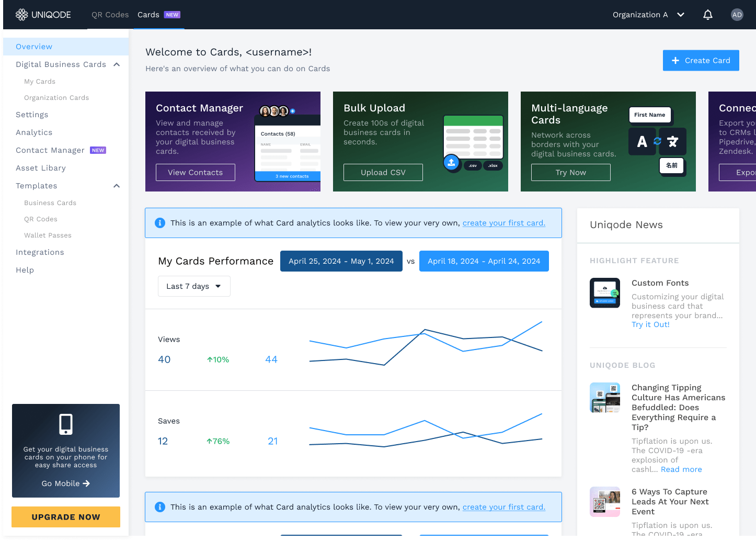Click the create your first card link
The height and width of the screenshot is (541, 756).
coord(503,223)
